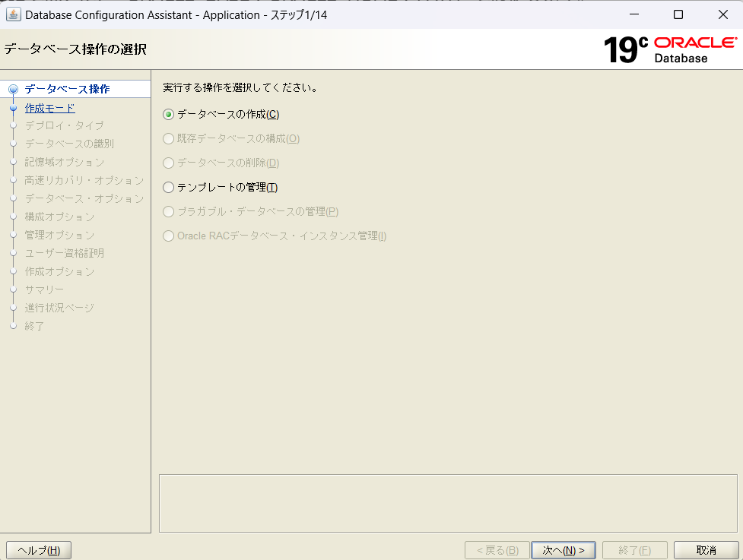Minimize the Database Configuration Assistant window
743x560 pixels.
click(634, 14)
